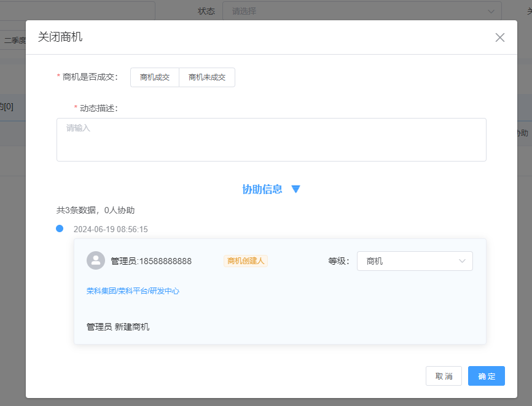This screenshot has width=532, height=406.
Task: Click the grey user avatar icon
Action: pyautogui.click(x=96, y=260)
